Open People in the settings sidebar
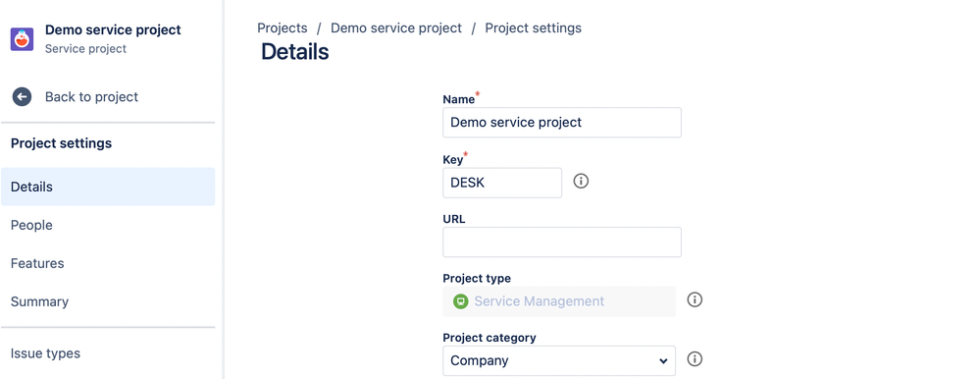The height and width of the screenshot is (379, 980). point(108,225)
